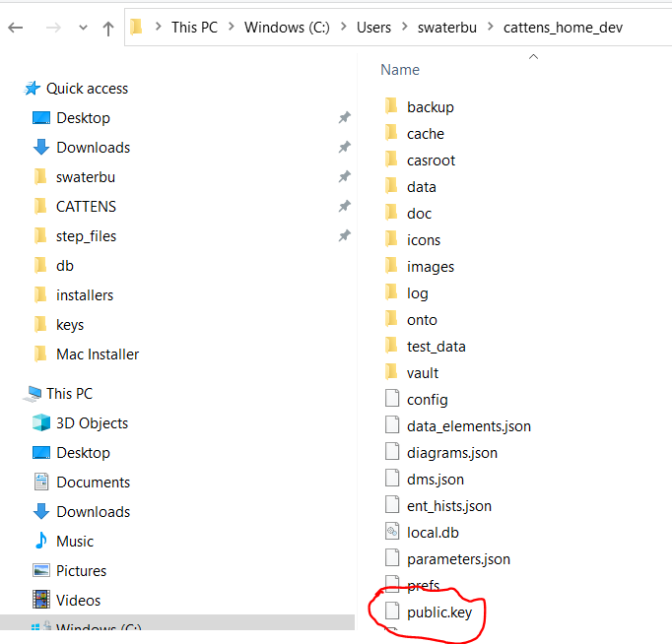Open Mac Installer folder in navigation pane
Image resolution: width=672 pixels, height=644 pixels.
click(x=98, y=354)
